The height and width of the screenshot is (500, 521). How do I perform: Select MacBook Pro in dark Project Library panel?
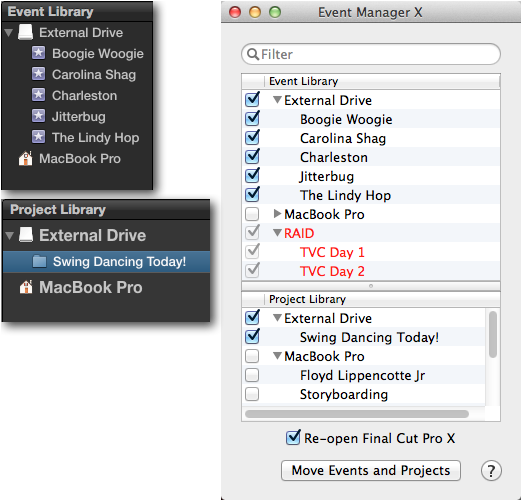[91, 287]
